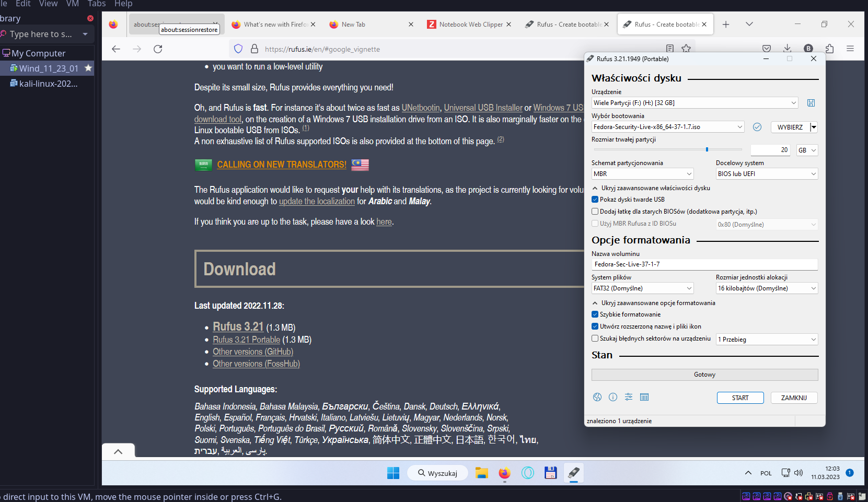Open Firefox hamburger menu

[x=850, y=48]
